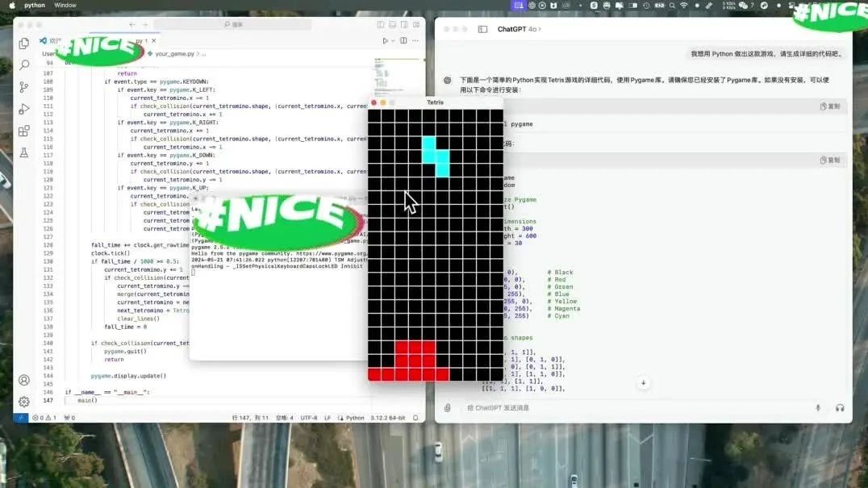Screen dimensions: 868x488
Task: Open the Extensions view in VS Code
Action: coord(24,131)
